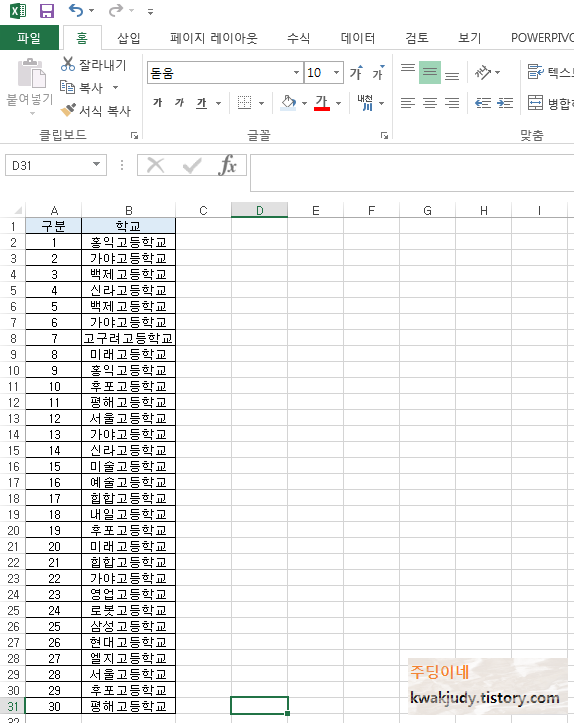The image size is (575, 723).
Task: Cancel entry with the X icon
Action: [155, 165]
